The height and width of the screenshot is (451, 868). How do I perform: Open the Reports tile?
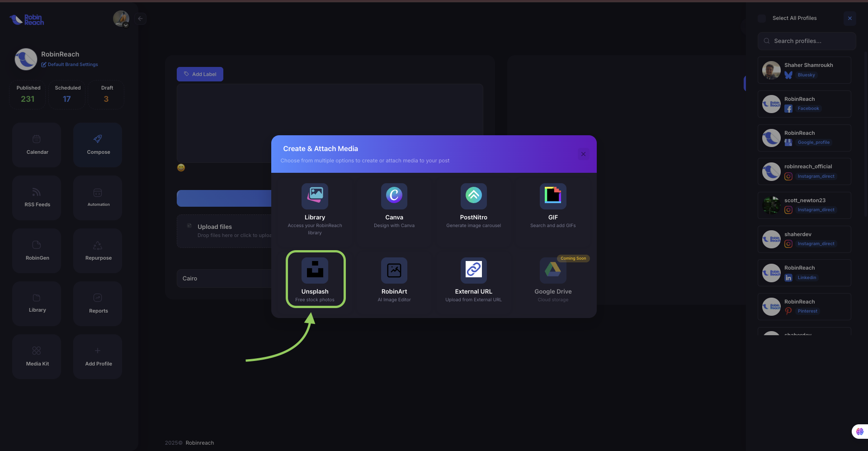(98, 304)
